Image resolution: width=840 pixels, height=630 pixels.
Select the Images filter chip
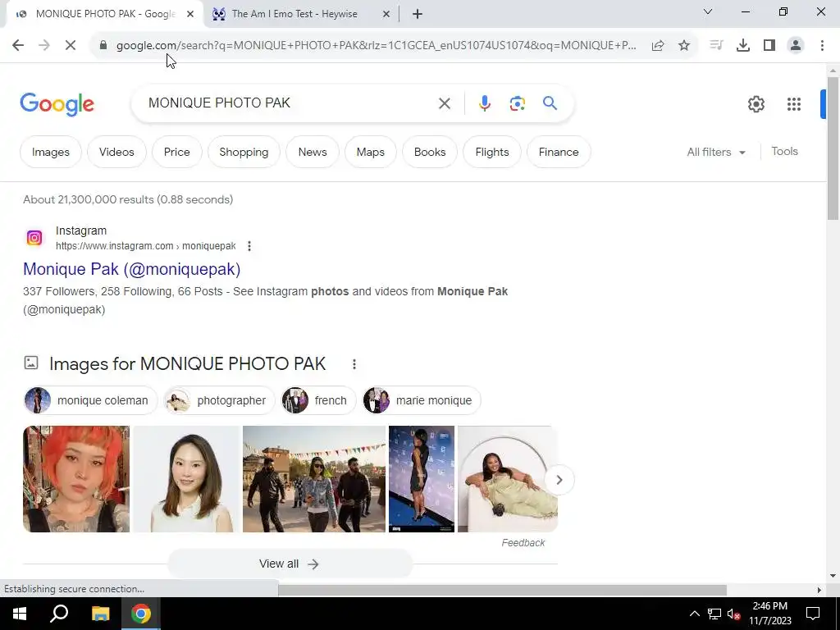coord(51,152)
